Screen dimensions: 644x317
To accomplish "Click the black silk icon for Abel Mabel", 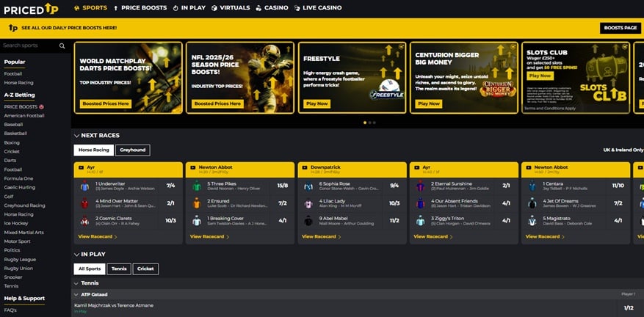I will click(x=308, y=220).
